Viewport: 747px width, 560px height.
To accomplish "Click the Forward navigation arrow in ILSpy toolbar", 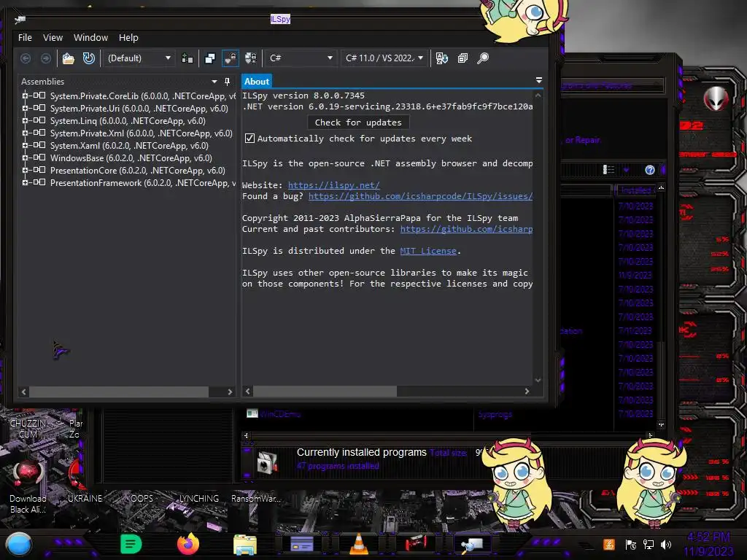I will coord(46,58).
